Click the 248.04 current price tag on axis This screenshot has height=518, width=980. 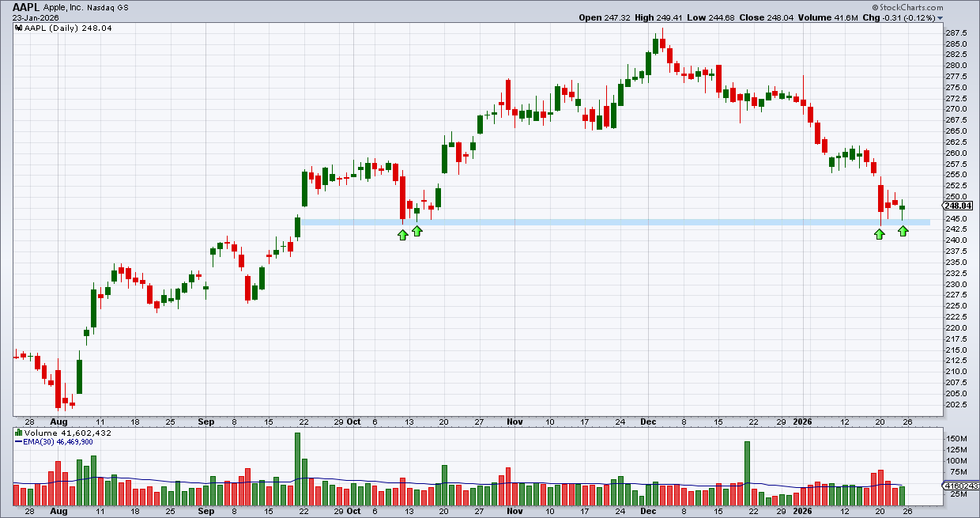click(955, 206)
